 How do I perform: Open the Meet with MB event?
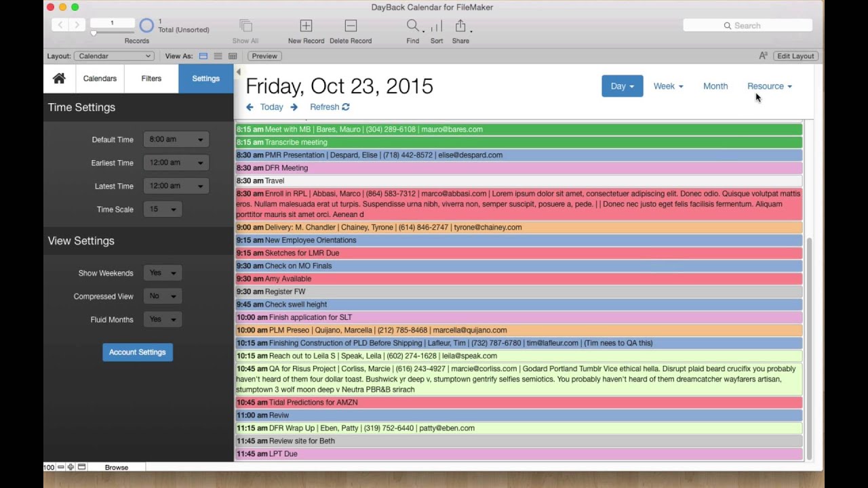[519, 129]
